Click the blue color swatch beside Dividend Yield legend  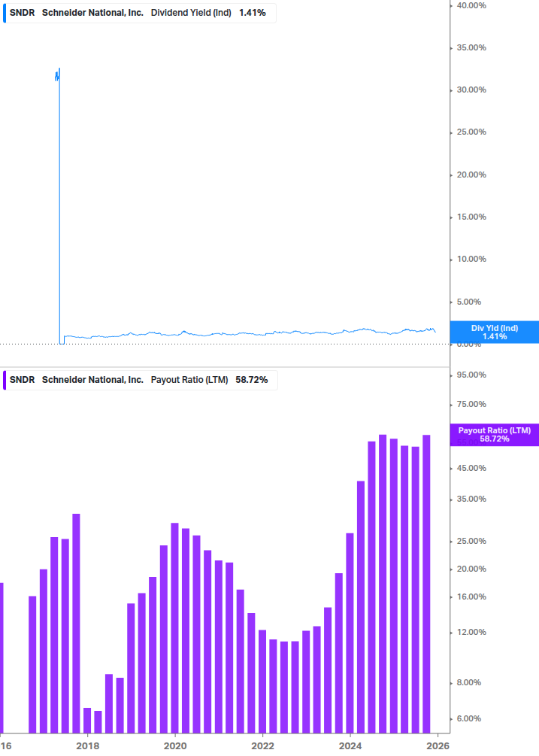(4, 13)
